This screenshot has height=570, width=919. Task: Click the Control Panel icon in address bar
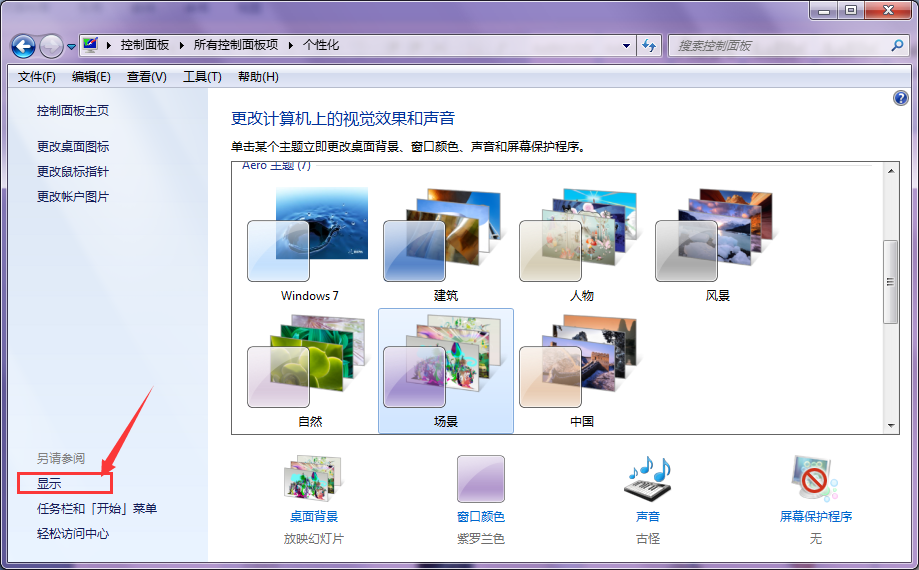[x=90, y=45]
